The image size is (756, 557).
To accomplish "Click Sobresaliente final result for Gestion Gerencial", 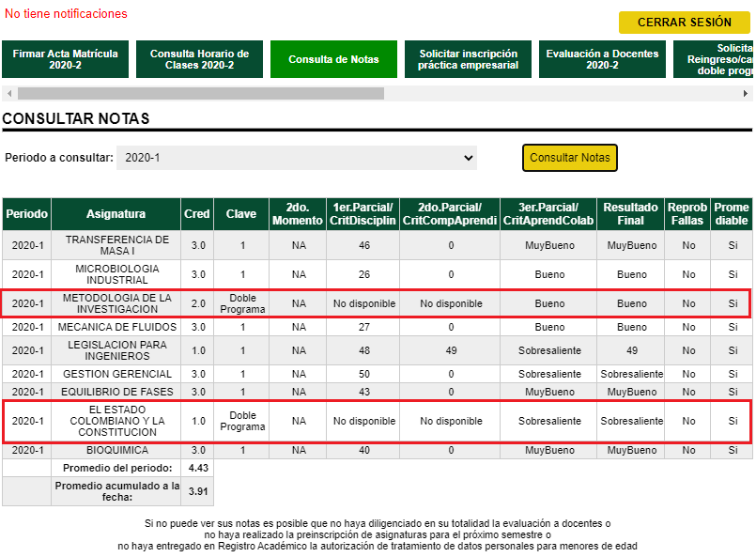I will (x=632, y=374).
